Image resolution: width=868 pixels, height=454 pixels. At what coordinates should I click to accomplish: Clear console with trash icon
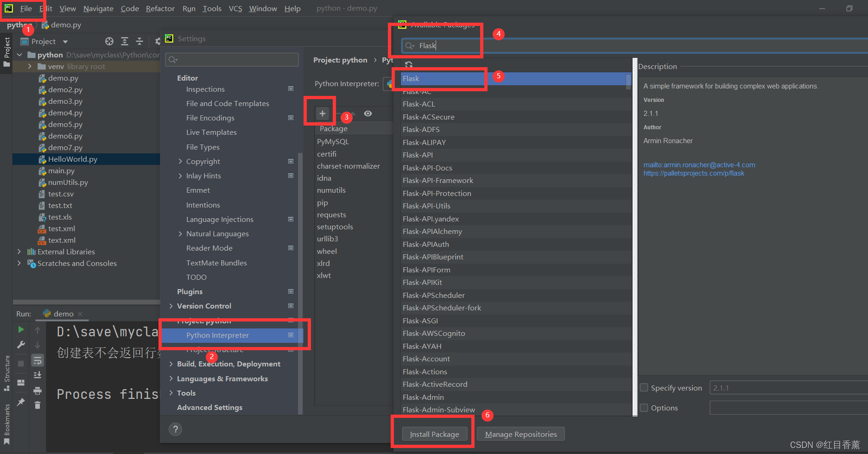pos(38,405)
